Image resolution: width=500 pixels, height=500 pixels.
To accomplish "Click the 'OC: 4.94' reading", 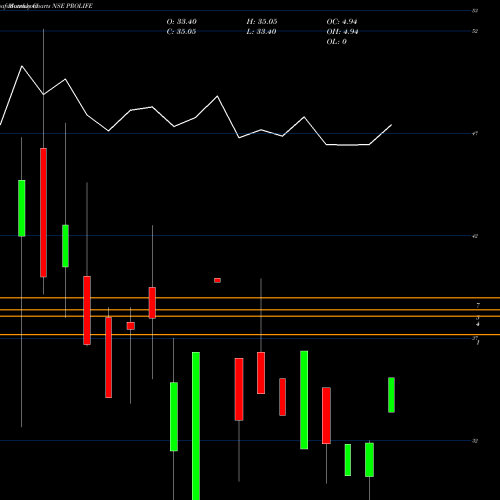I will coord(342,22).
